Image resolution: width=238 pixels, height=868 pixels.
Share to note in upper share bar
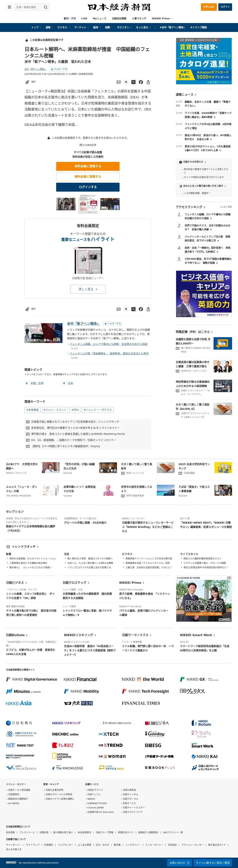126,82
